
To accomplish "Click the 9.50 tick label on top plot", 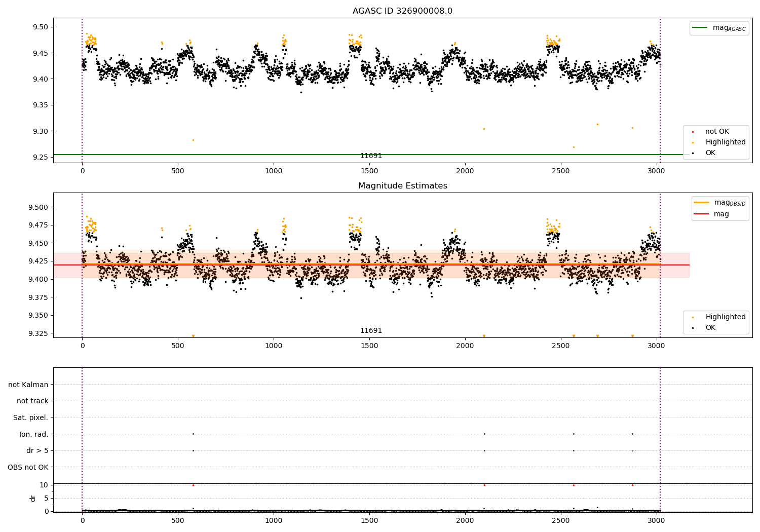I will tap(39, 27).
